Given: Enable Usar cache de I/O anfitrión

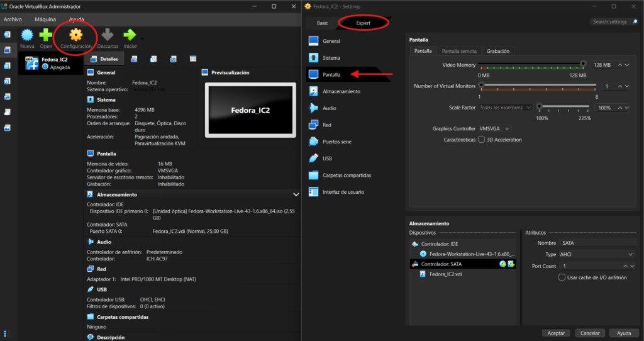Looking at the screenshot, I should pos(562,277).
